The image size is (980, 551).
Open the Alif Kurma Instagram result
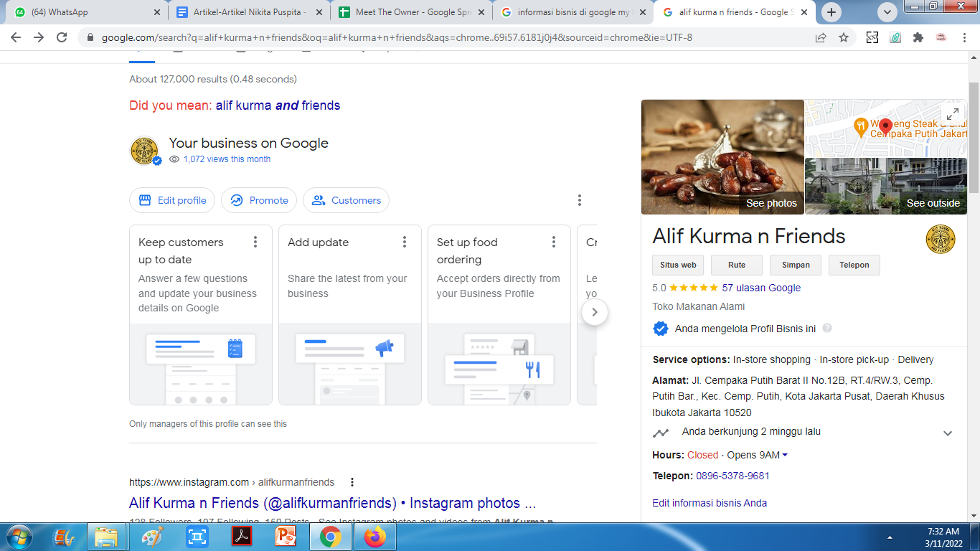[x=333, y=503]
